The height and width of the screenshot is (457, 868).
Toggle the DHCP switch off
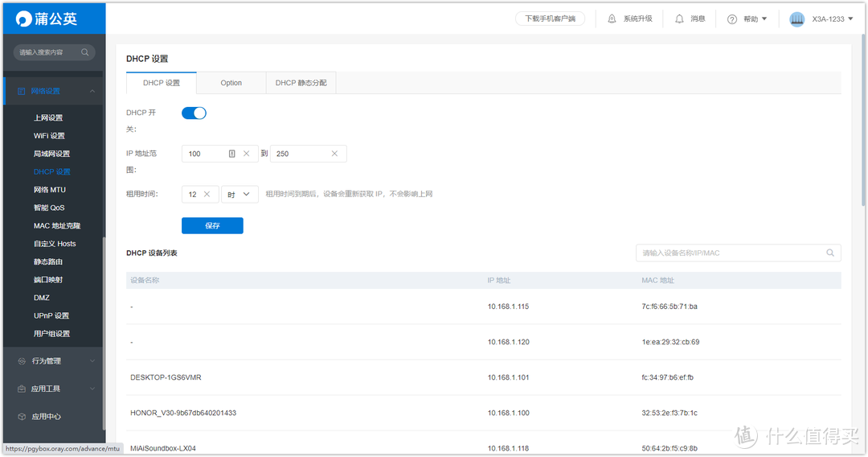coord(194,113)
